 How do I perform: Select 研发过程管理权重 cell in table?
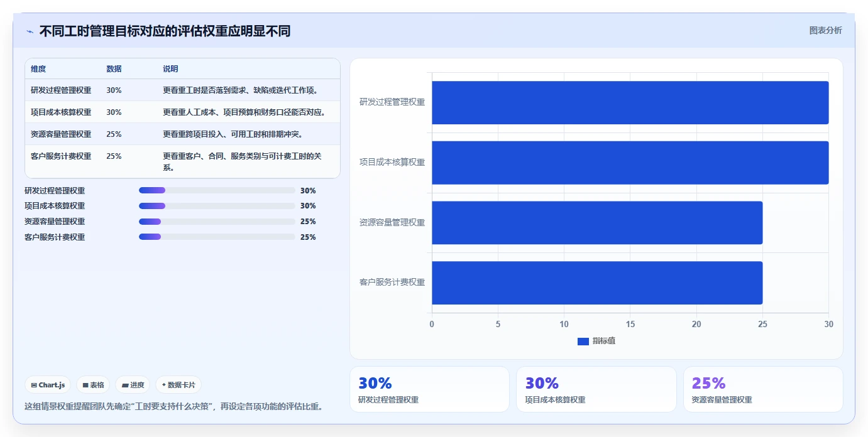point(61,90)
